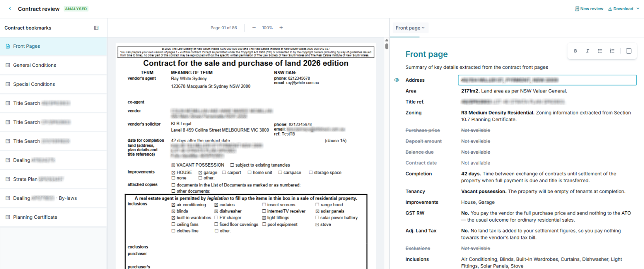The image size is (644, 269).
Task: Check the carport box under improvements
Action: pyautogui.click(x=224, y=173)
